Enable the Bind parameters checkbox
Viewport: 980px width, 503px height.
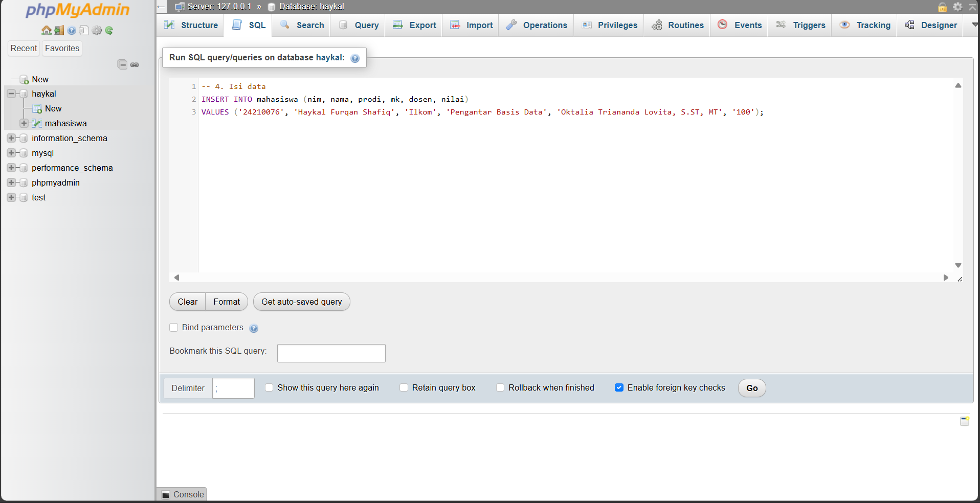pyautogui.click(x=174, y=328)
